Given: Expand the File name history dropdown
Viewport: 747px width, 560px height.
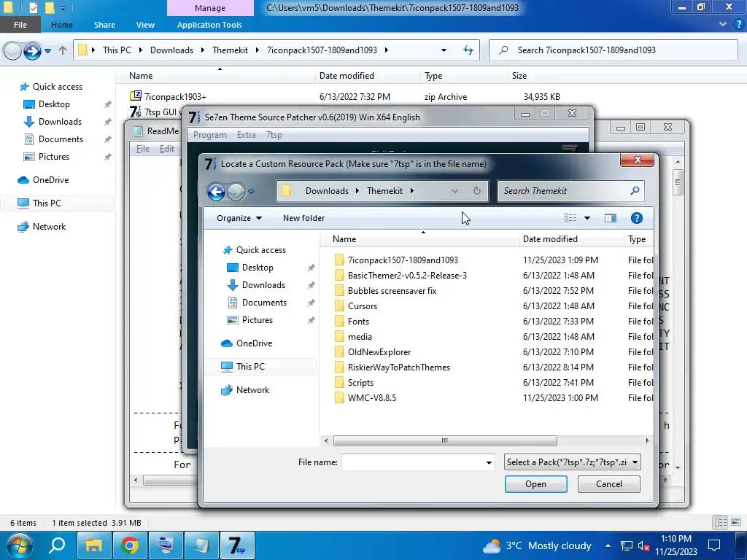Looking at the screenshot, I should [489, 462].
